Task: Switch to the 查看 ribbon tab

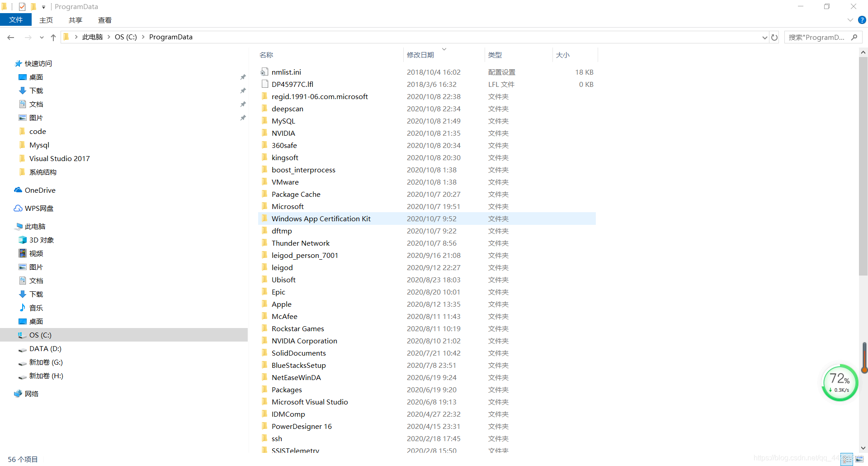Action: 105,20
